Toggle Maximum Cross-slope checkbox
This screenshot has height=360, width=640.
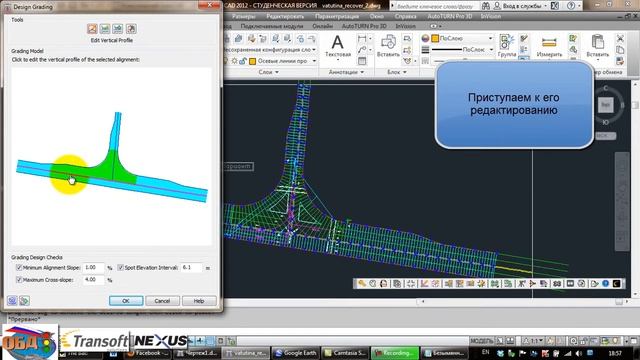click(x=19, y=280)
